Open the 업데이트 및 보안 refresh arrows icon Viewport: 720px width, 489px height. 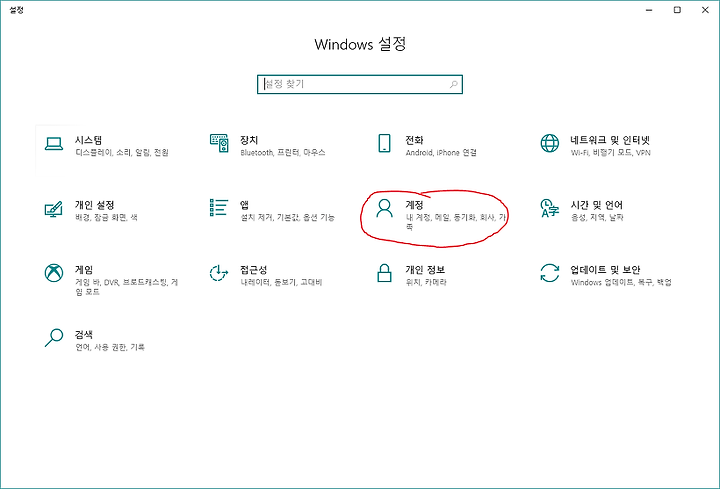coord(550,273)
